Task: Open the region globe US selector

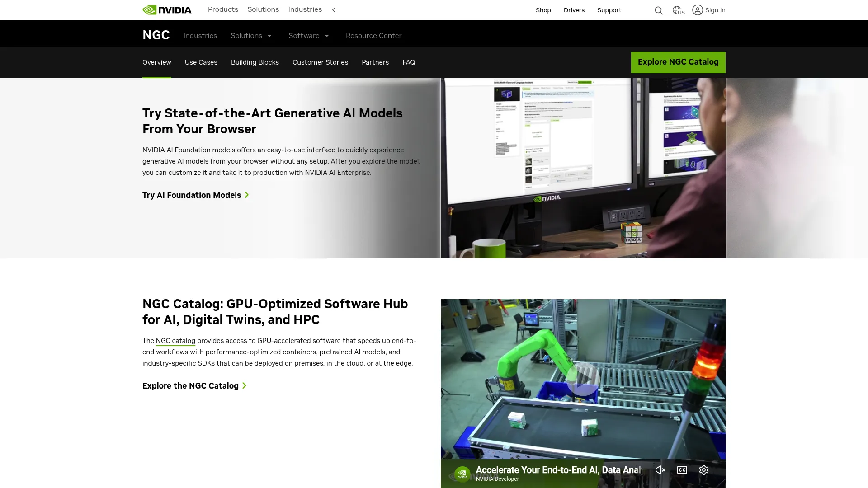Action: point(678,10)
